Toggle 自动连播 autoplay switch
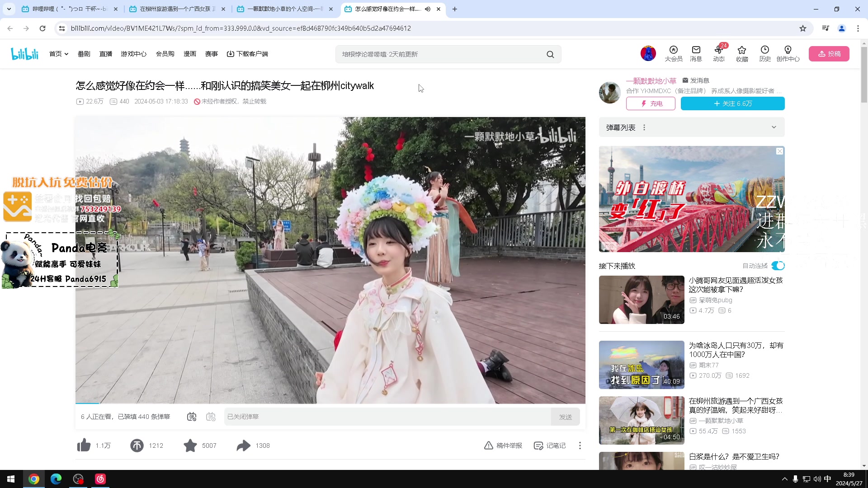 [x=778, y=266]
